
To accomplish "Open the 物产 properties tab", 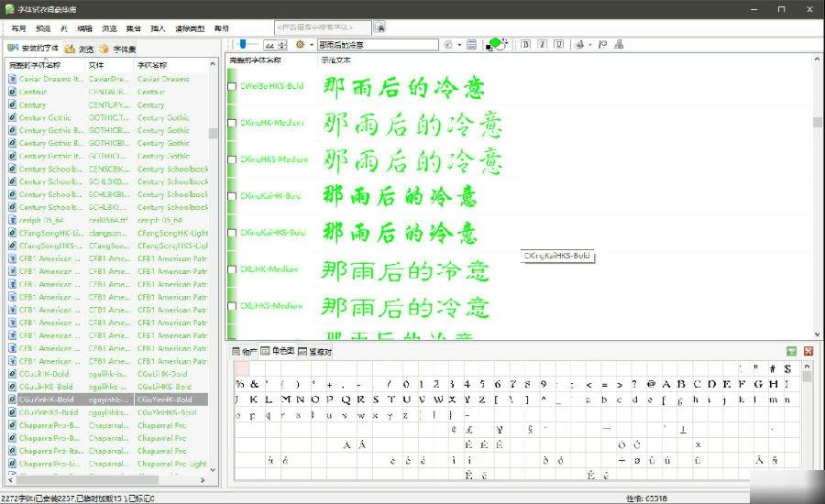I will (x=245, y=352).
